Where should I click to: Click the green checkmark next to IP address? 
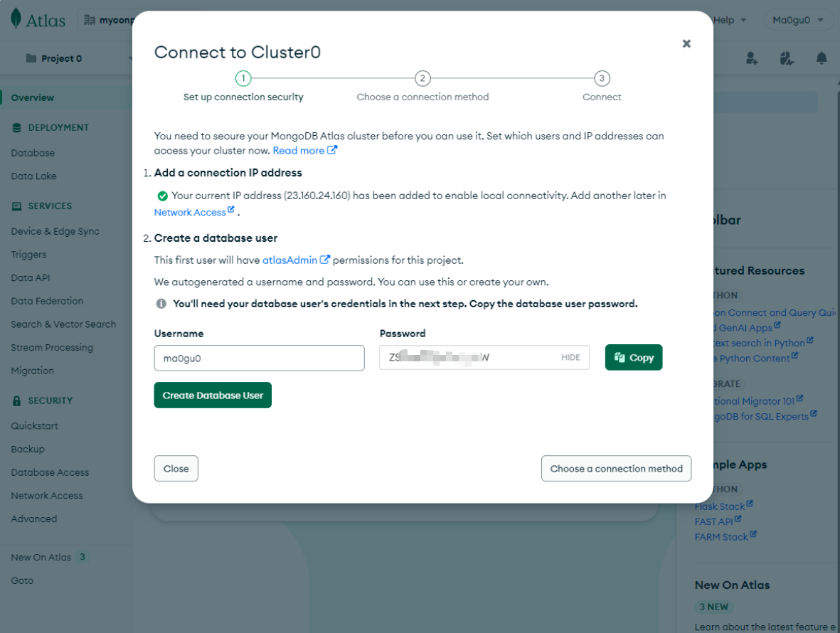tap(162, 196)
